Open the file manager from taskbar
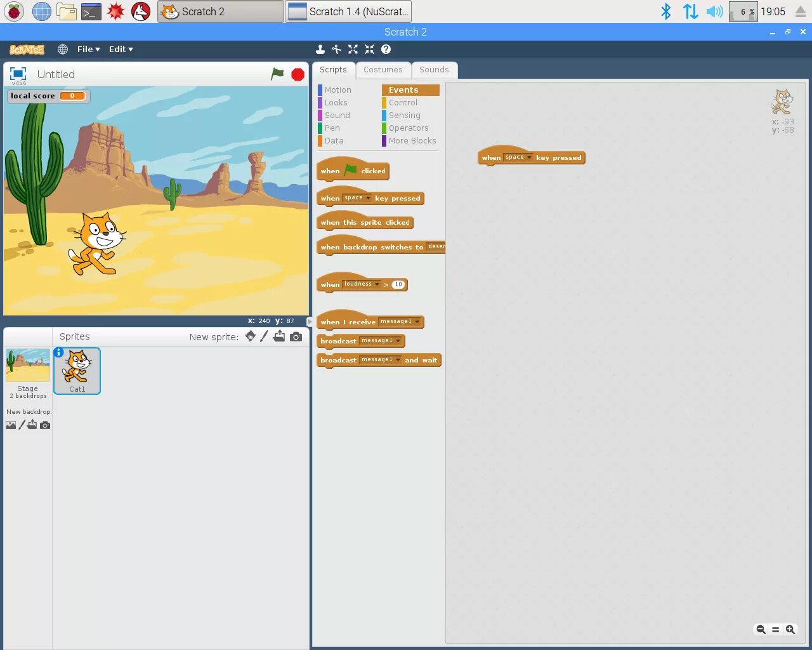 [x=66, y=11]
